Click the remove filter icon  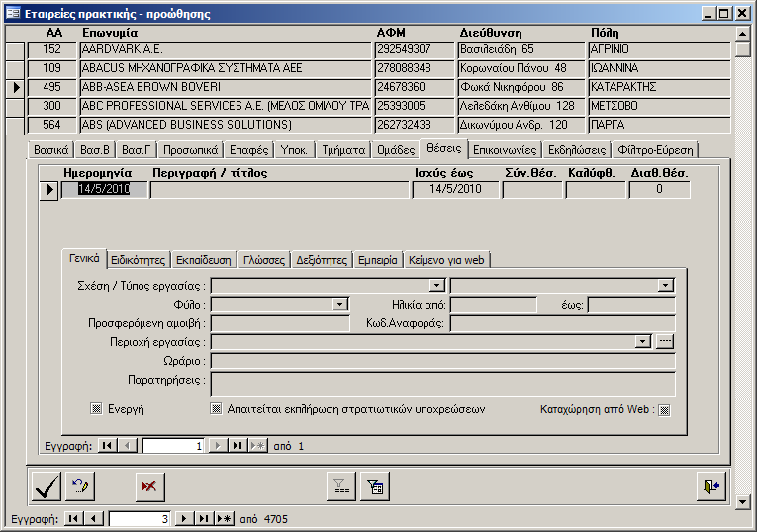341,486
